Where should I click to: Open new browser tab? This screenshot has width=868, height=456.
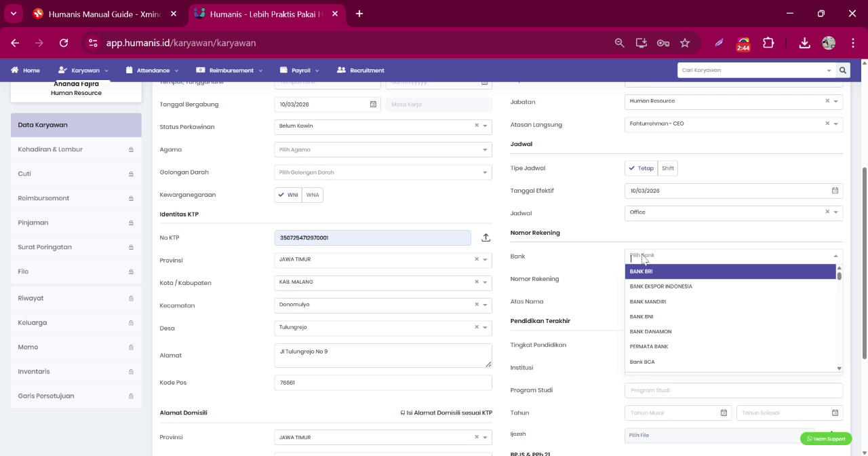pos(359,14)
